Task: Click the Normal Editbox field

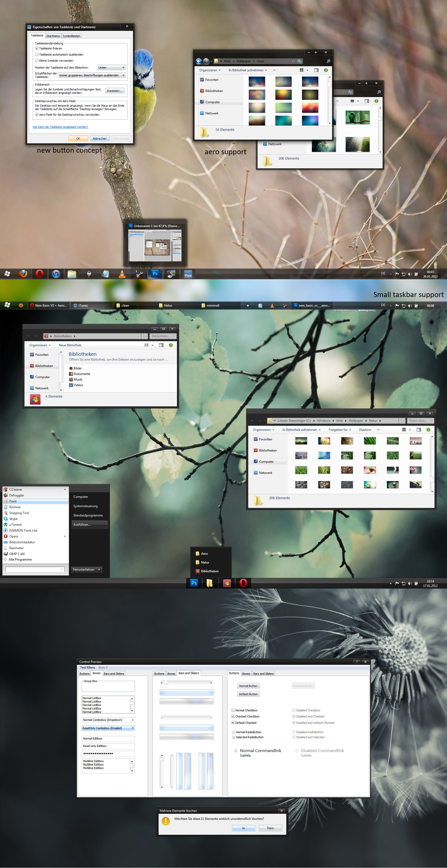Action: click(x=108, y=738)
